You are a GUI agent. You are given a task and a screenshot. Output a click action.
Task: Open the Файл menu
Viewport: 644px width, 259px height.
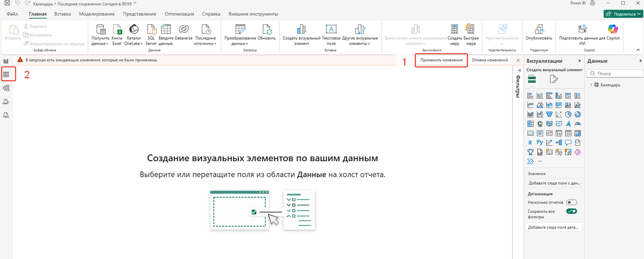coord(12,13)
